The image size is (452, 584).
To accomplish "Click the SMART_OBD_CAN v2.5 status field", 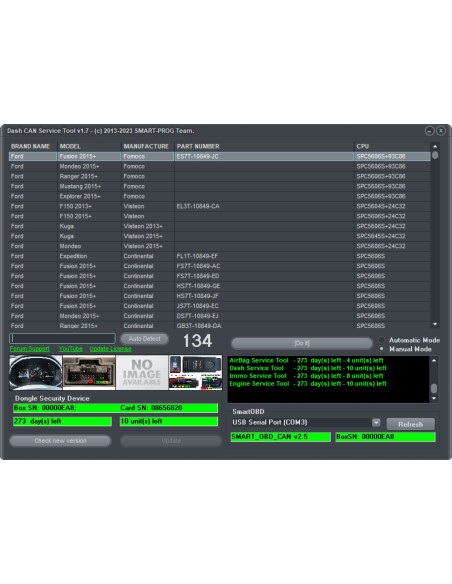I will pyautogui.click(x=280, y=437).
